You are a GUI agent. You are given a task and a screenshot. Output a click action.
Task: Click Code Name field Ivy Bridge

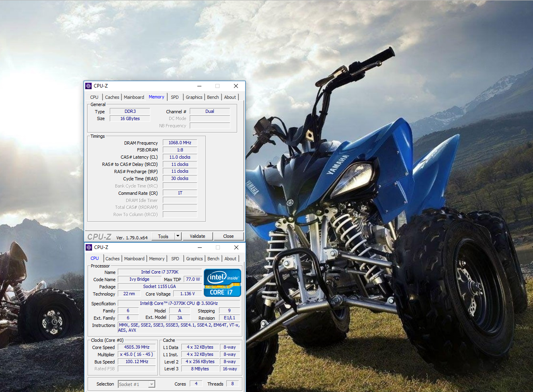pyautogui.click(x=139, y=279)
